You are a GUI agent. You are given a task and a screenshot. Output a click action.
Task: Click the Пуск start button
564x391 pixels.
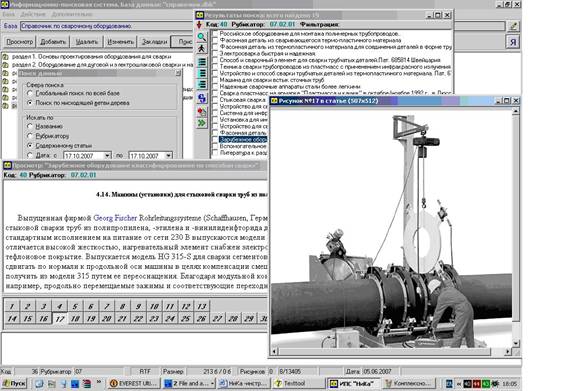[x=14, y=383]
